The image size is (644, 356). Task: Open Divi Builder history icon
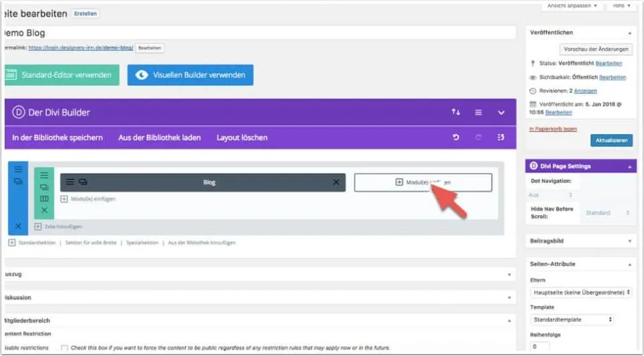click(x=500, y=137)
